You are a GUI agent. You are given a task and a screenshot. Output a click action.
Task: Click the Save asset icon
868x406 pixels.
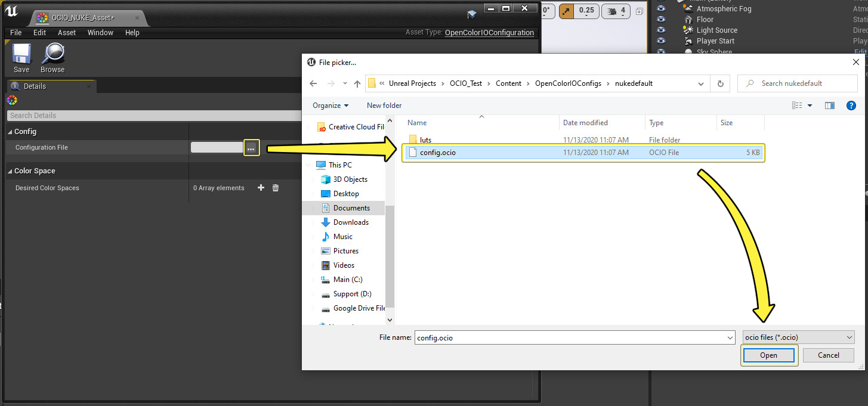[x=21, y=55]
